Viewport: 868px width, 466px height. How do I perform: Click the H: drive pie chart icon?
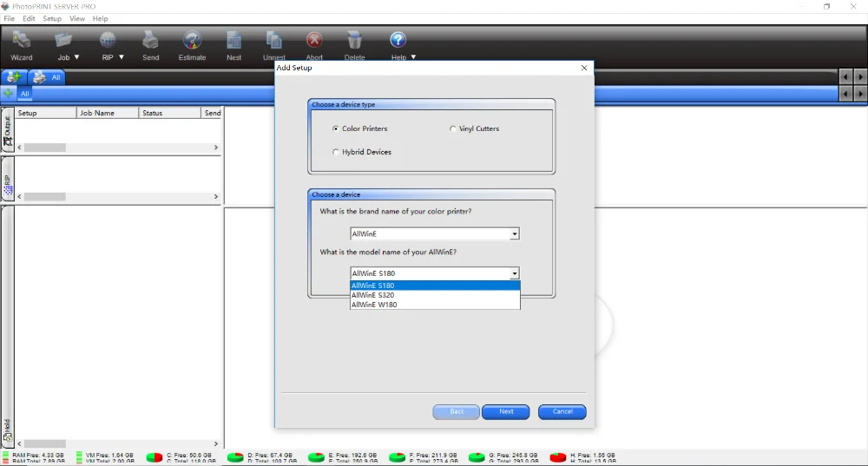(x=558, y=457)
